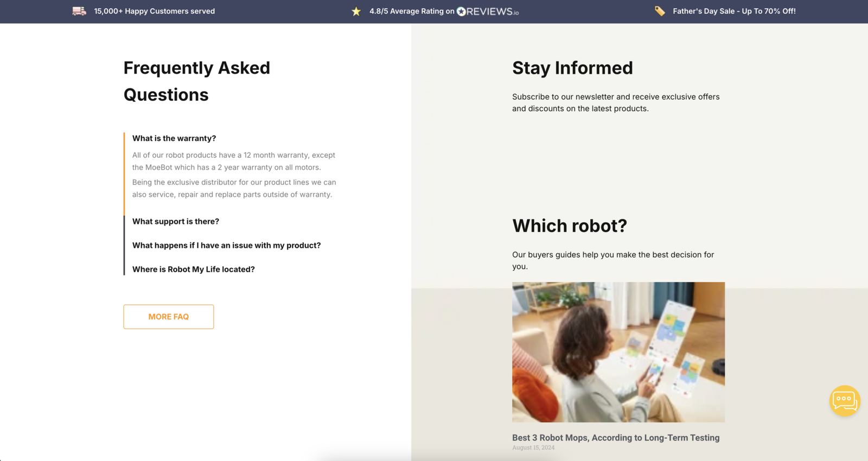Open the robot mops article thumbnail image

click(618, 352)
